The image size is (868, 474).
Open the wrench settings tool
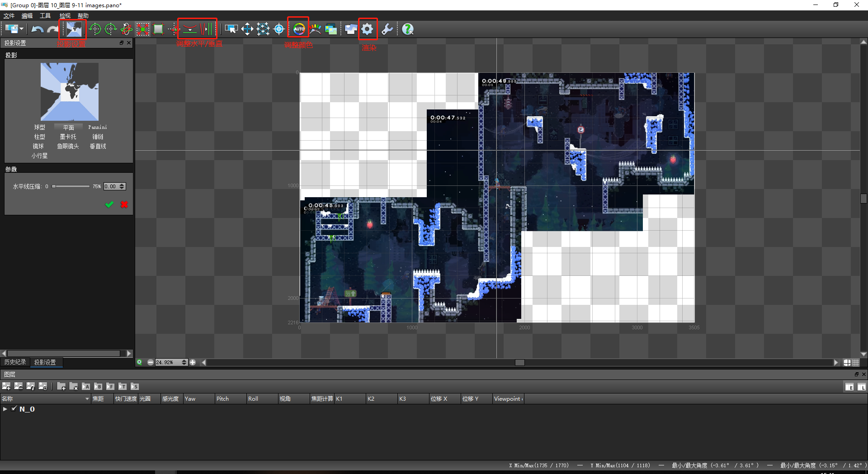387,29
